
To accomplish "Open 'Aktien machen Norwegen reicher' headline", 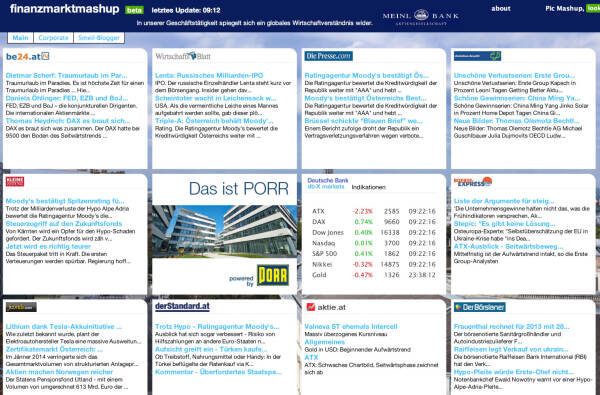I will tap(59, 372).
